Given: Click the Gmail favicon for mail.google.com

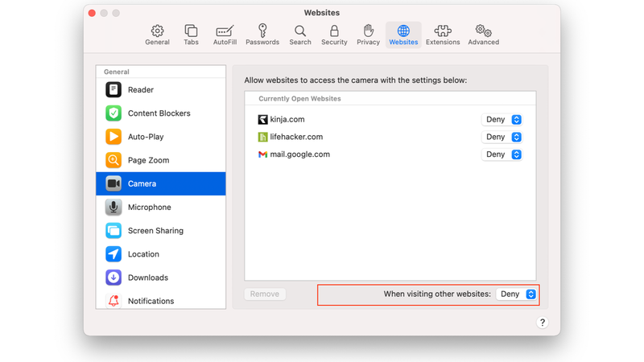Looking at the screenshot, I should coord(262,154).
